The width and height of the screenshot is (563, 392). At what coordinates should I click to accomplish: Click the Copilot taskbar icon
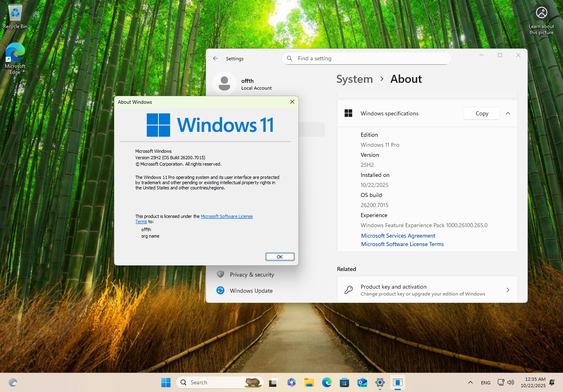pos(292,382)
